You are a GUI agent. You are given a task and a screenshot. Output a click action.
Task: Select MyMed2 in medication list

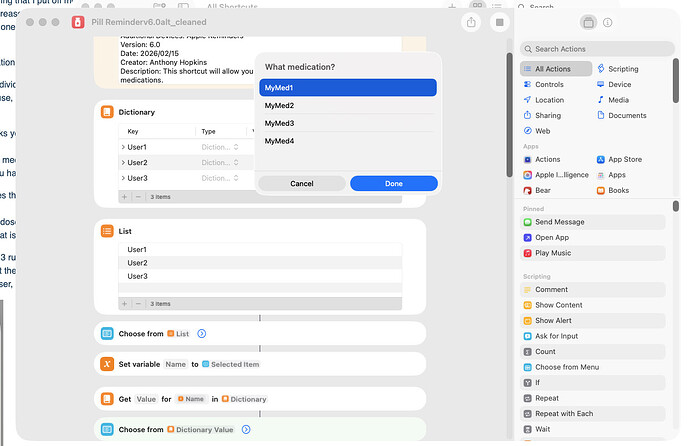pos(346,105)
